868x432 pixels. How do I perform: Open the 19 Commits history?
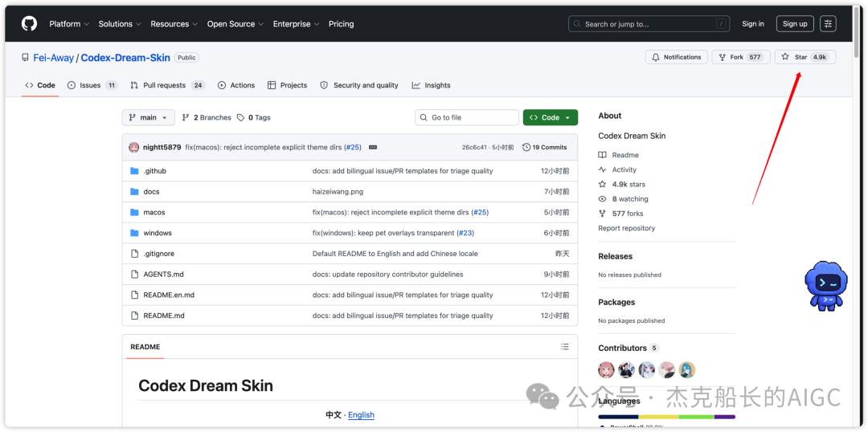tap(545, 147)
